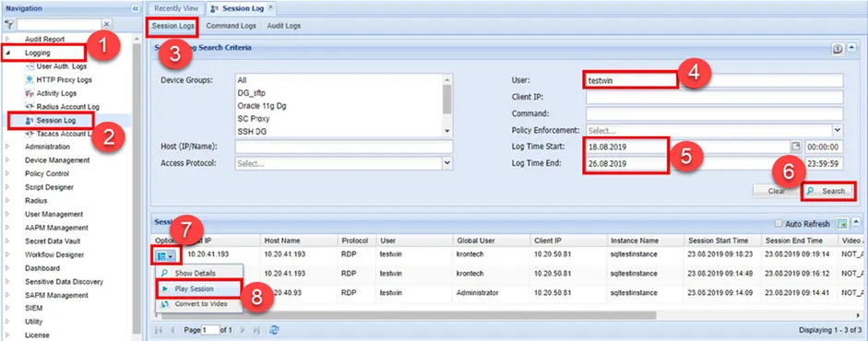Open Script Designer in navigation
Viewport: 868px width, 341px height.
49,187
